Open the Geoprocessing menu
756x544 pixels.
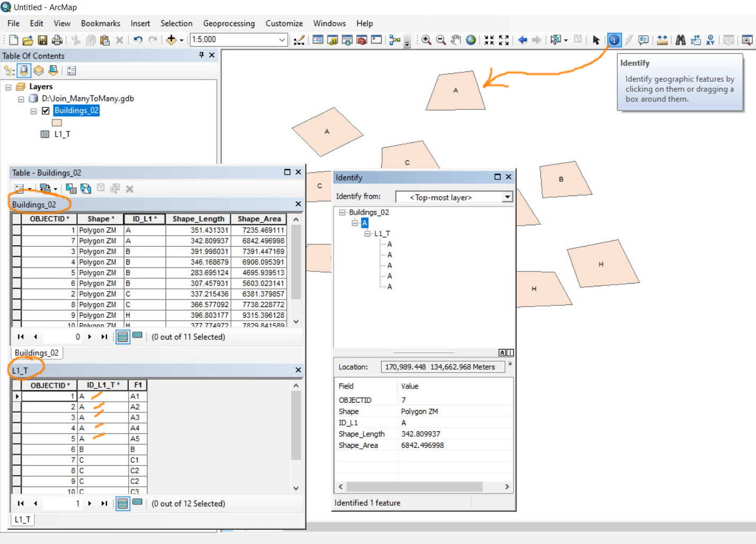[x=228, y=23]
